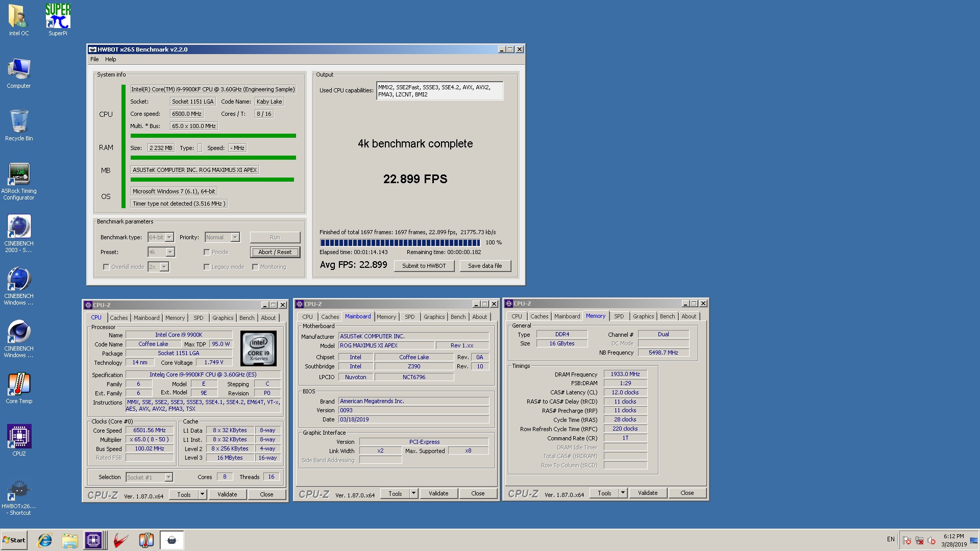Click the used CPU capabilities text box
This screenshot has height=551, width=980.
tap(440, 91)
